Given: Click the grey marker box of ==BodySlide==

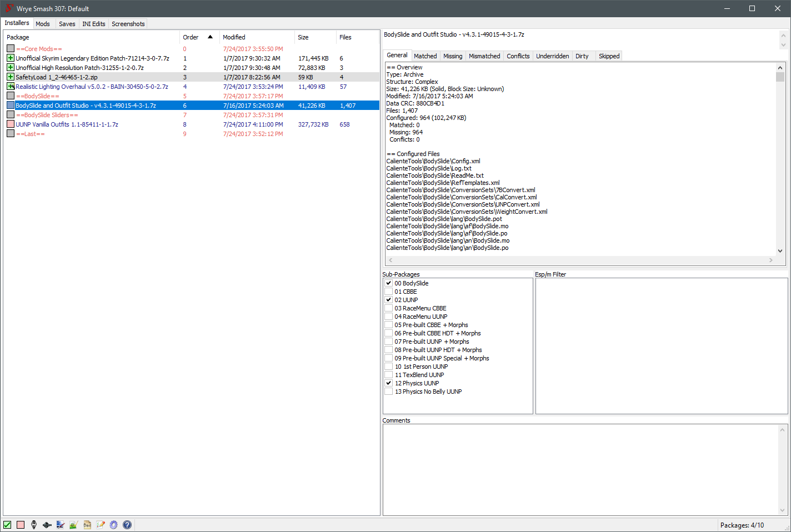Looking at the screenshot, I should point(11,96).
